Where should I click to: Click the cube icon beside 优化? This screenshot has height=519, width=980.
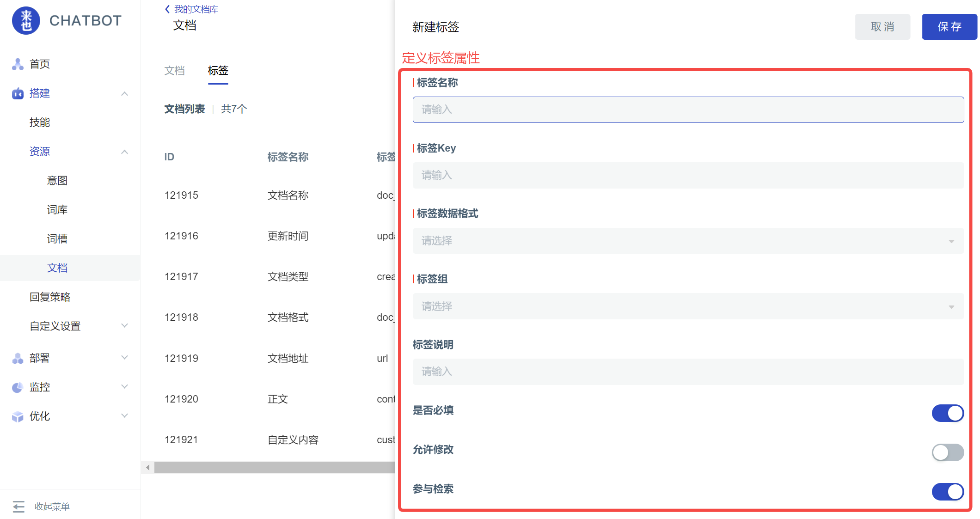(18, 416)
